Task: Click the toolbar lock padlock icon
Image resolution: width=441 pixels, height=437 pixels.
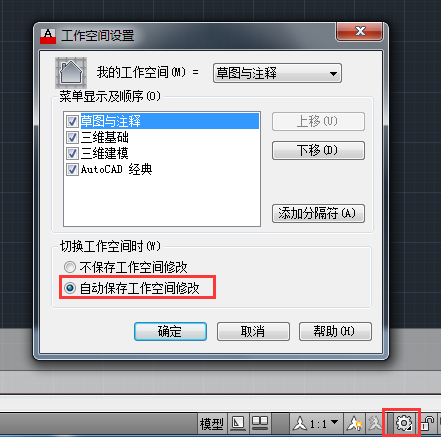Action: [427, 423]
